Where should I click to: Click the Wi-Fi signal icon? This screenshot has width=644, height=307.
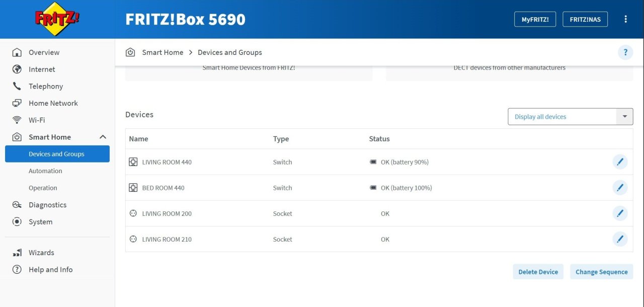pyautogui.click(x=17, y=120)
